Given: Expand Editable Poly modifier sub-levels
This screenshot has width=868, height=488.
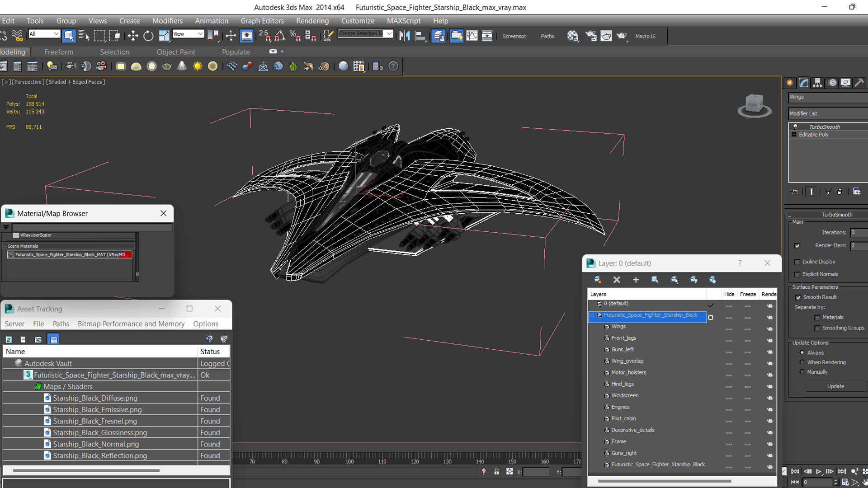Looking at the screenshot, I should [x=794, y=135].
